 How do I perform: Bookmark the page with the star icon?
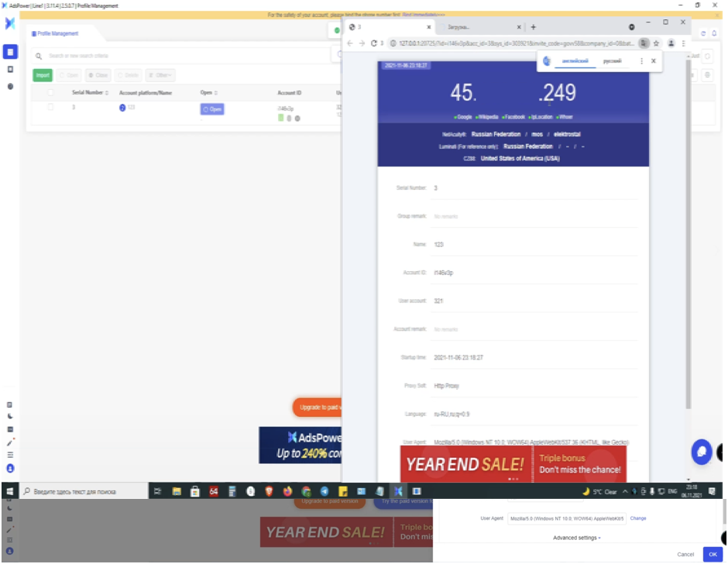656,43
